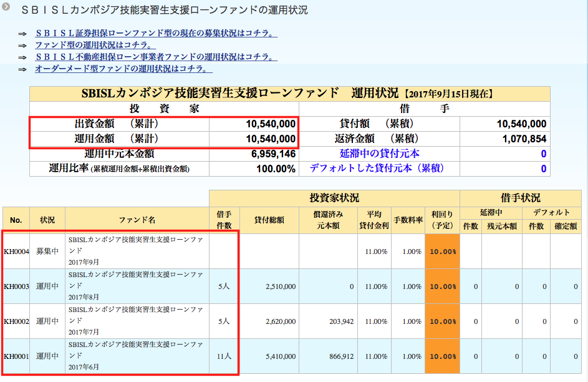Click the 手数料率 column header
This screenshot has height=382, width=588.
pos(408,220)
